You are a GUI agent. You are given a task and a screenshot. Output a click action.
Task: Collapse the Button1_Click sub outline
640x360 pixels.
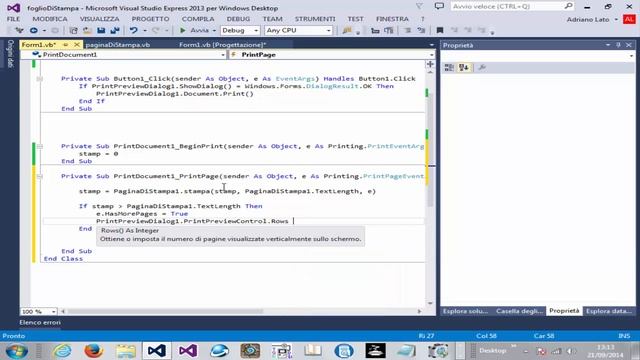tap(40, 79)
